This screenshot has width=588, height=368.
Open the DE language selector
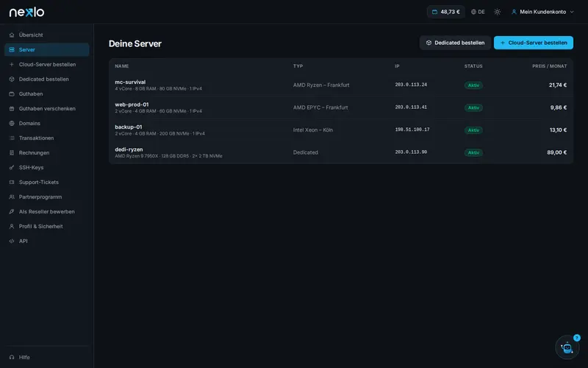(478, 12)
